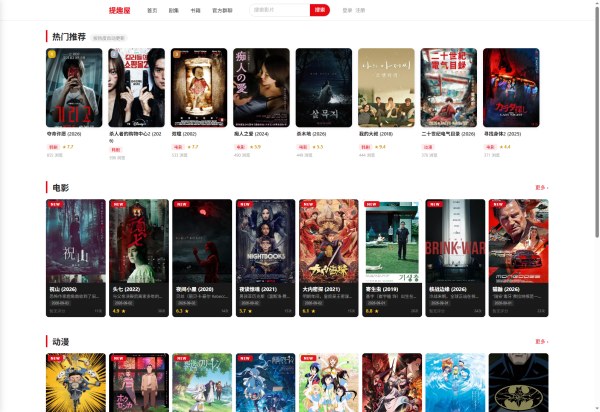
Task: Open the red moon night movie poster
Action: 202,241
